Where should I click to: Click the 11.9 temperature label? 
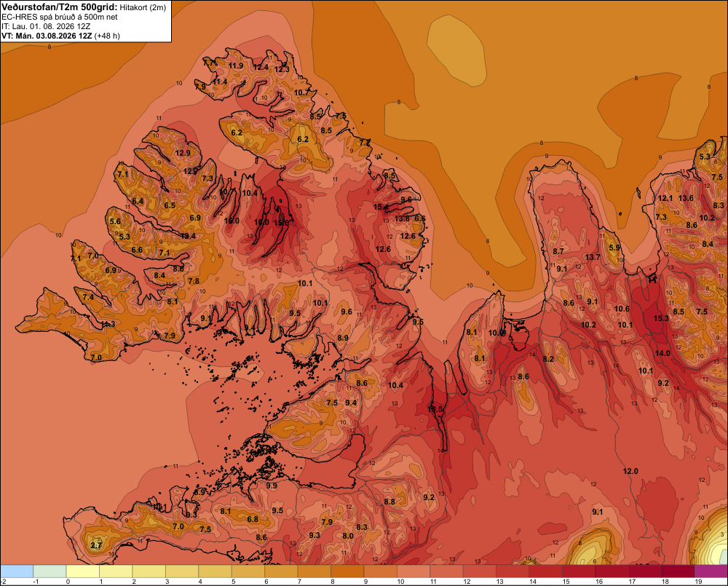coord(236,66)
